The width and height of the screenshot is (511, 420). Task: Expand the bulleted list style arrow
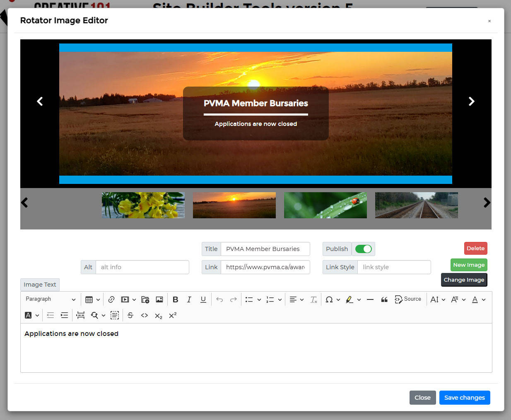[x=259, y=299]
